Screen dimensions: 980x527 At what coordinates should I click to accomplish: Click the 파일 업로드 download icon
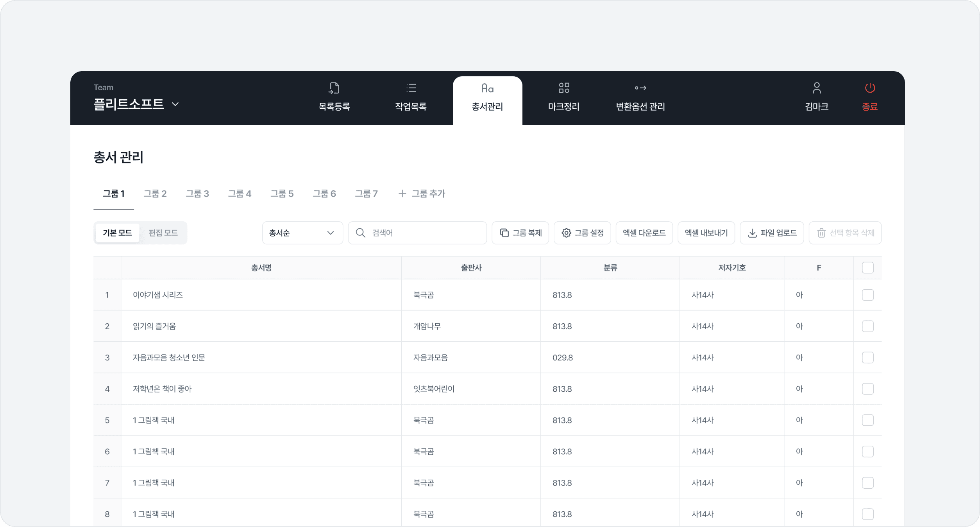click(x=752, y=233)
